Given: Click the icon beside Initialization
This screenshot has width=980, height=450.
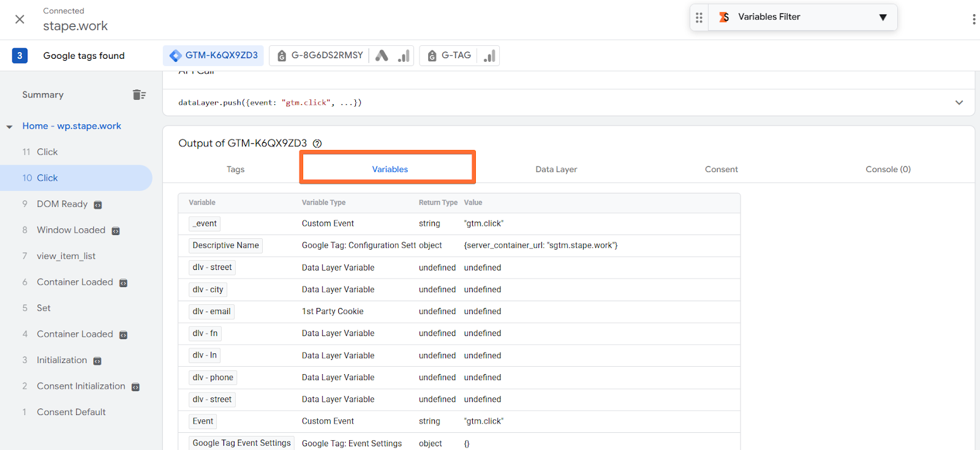Looking at the screenshot, I should click(x=97, y=361).
